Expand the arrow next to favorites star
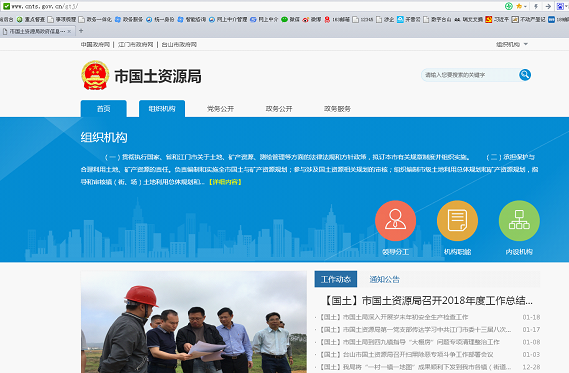Image resolution: width=569 pixels, height=373 pixels. click(x=525, y=7)
